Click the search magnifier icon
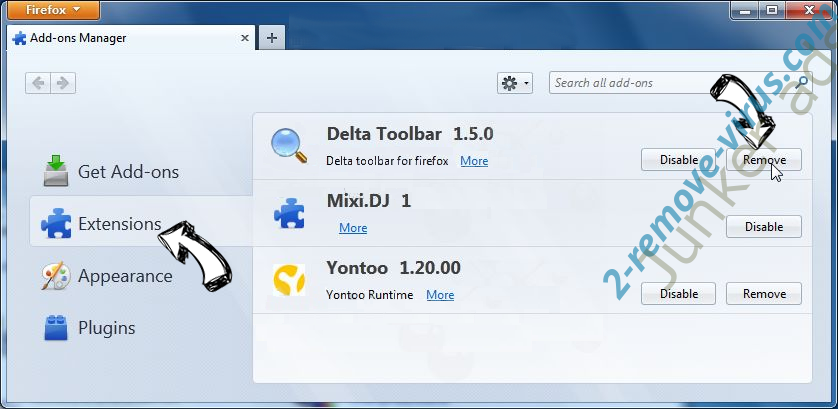Viewport: 838px width, 409px height. pos(802,83)
